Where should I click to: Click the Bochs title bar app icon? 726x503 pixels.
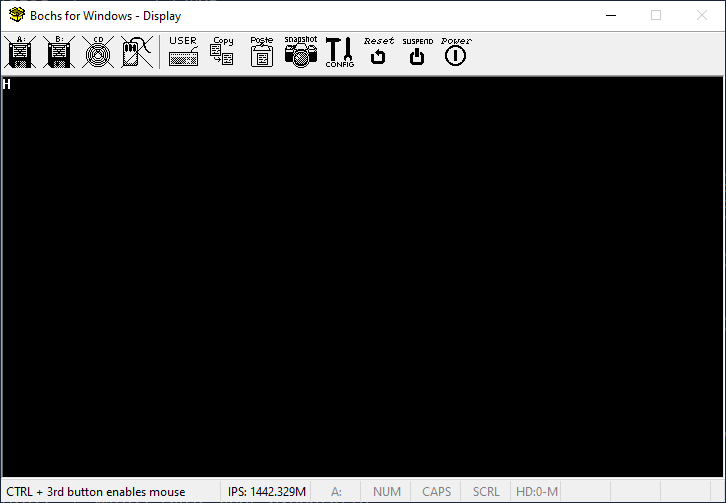[17, 15]
